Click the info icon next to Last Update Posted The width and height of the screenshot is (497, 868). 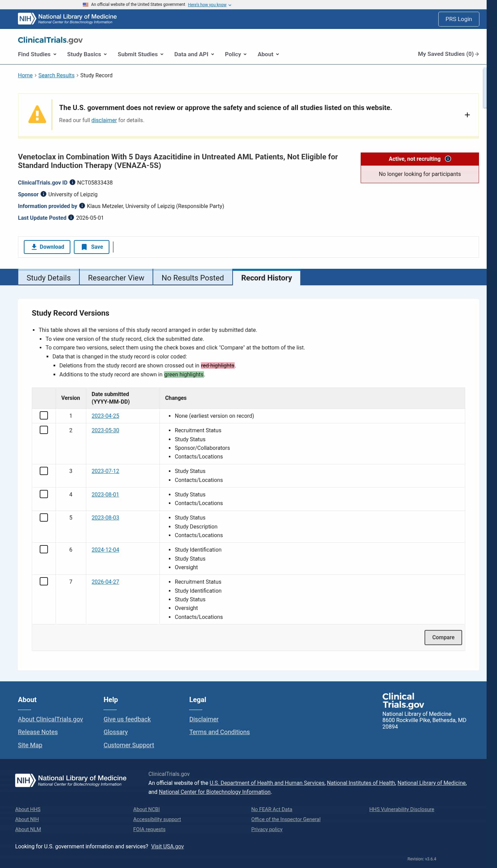71,217
